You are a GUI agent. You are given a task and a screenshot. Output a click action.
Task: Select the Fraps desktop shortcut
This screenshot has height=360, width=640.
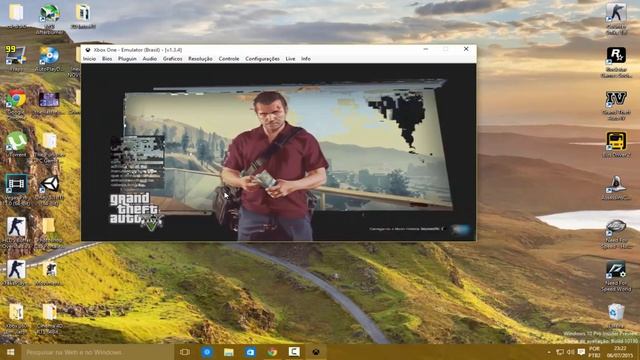point(16,58)
